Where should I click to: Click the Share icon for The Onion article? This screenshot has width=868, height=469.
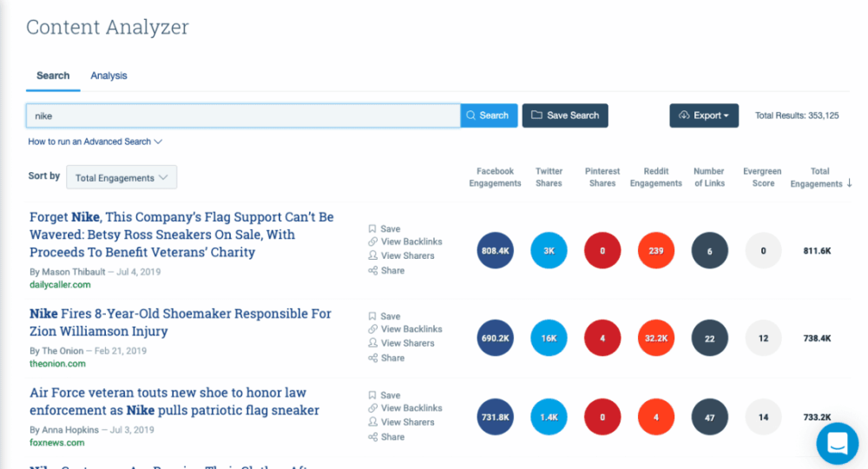tap(372, 358)
